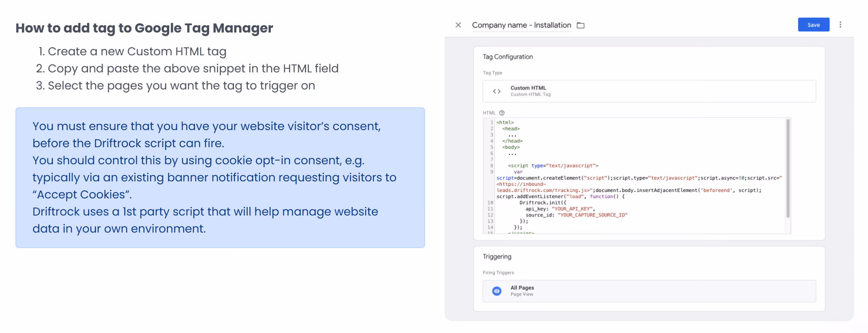Click the 'Driftrock.init({' code line
Screen dimensions: 868x333
(x=543, y=203)
